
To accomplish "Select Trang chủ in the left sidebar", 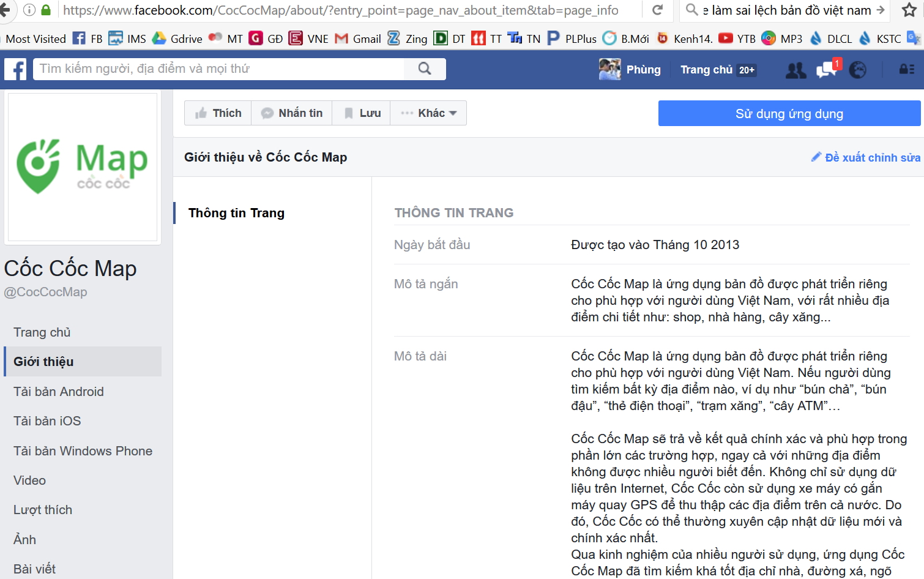I will [x=42, y=332].
